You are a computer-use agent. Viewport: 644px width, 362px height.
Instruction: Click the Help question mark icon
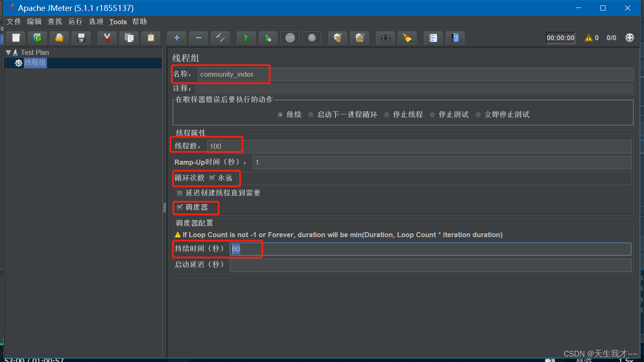455,38
